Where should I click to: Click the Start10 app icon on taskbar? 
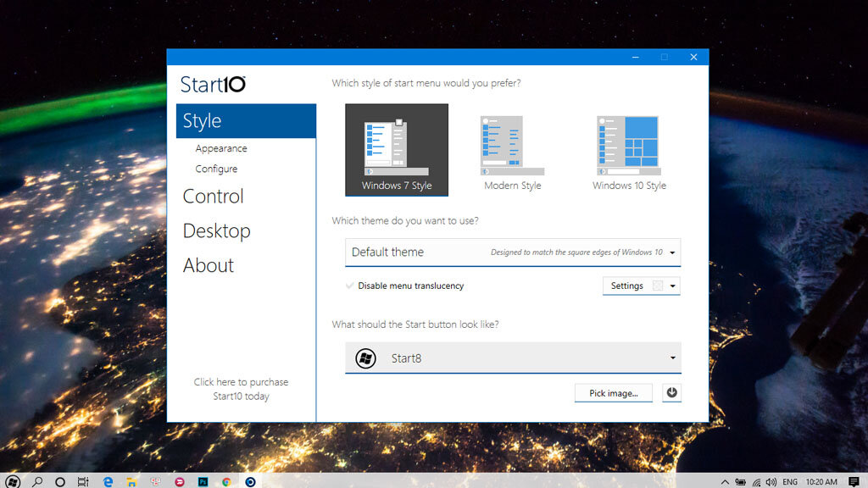tap(250, 482)
